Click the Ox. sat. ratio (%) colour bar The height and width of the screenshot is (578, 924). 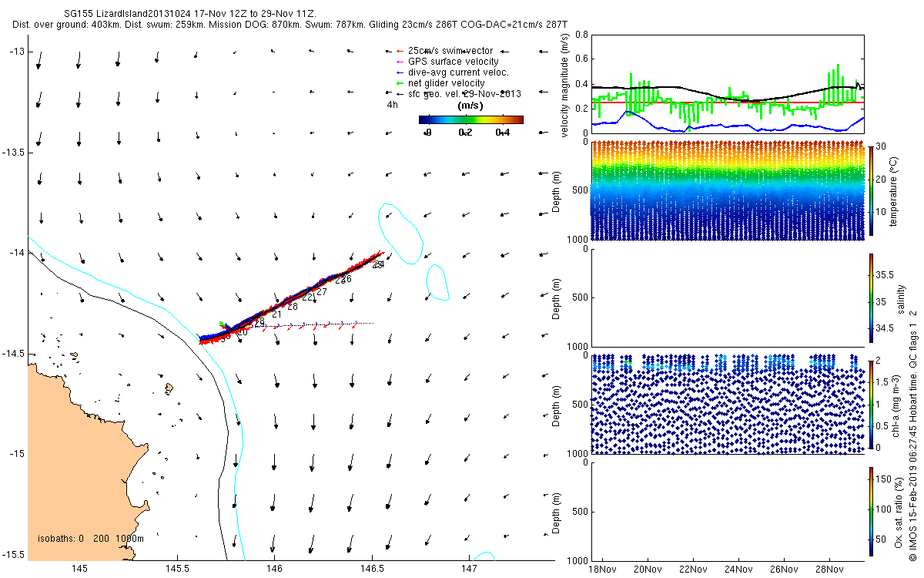point(872,510)
